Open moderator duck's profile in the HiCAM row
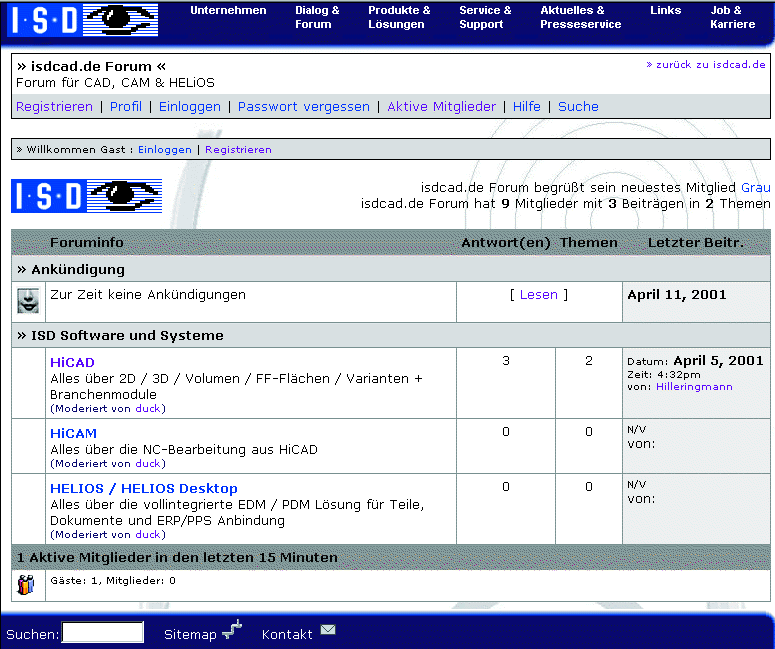 pos(148,464)
